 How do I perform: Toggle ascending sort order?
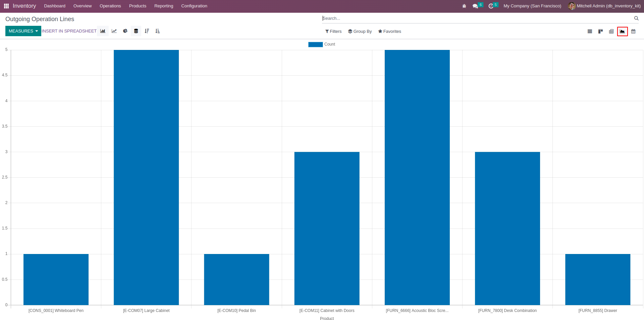point(158,31)
